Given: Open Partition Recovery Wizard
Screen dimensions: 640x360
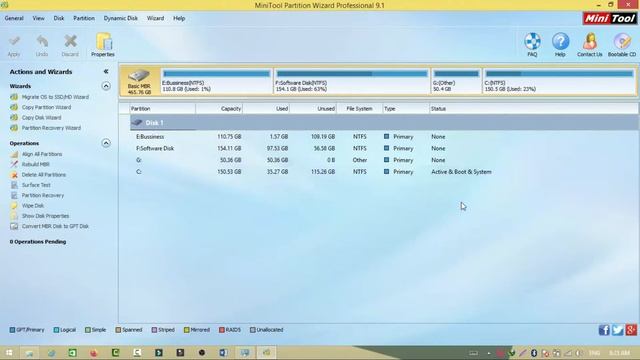Looking at the screenshot, I should [51, 128].
